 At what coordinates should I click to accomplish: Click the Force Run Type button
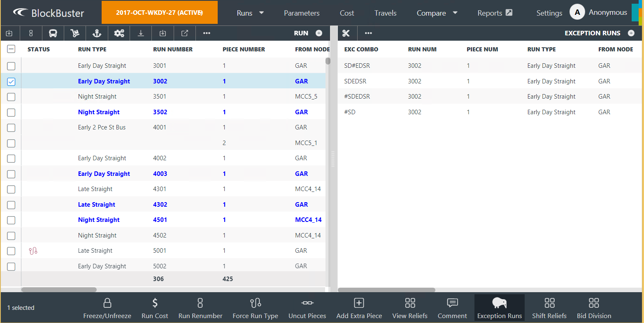[255, 307]
